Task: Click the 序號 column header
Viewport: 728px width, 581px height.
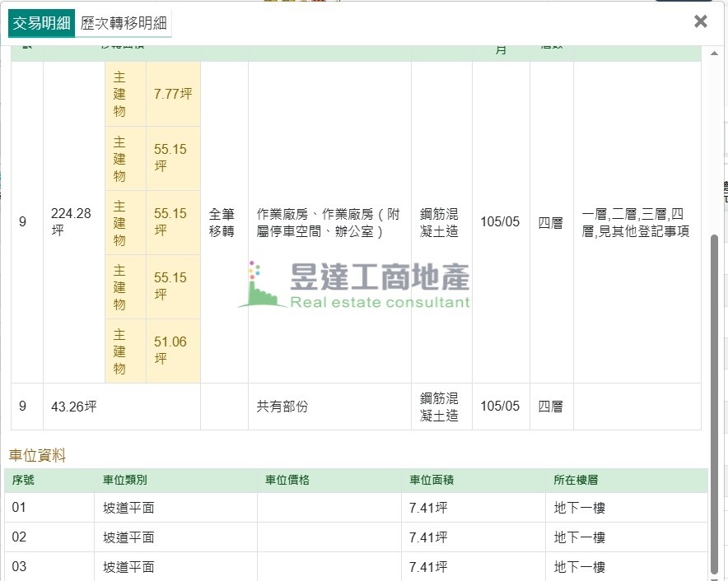Action: (23, 480)
